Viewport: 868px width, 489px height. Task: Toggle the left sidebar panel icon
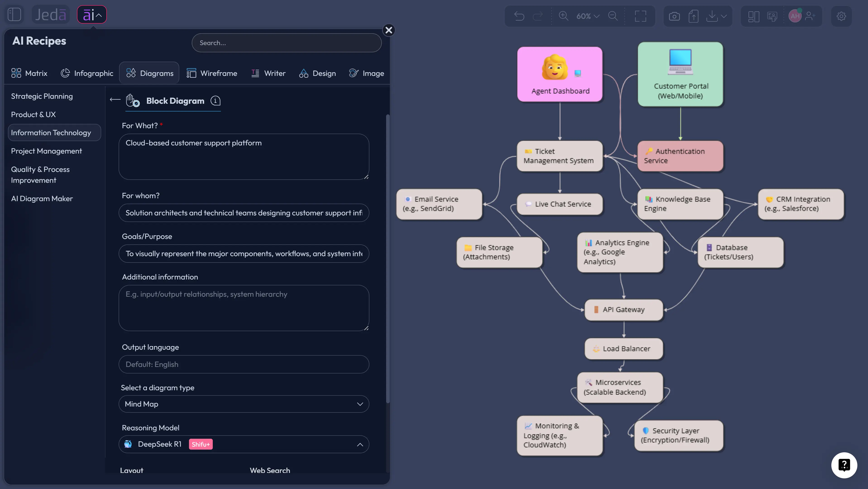(14, 15)
